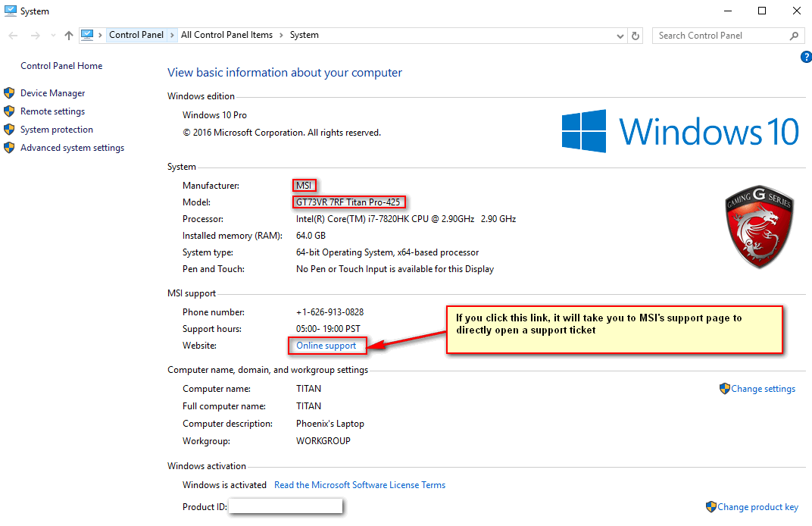Expand chevron after All Control Panel Items

click(281, 35)
